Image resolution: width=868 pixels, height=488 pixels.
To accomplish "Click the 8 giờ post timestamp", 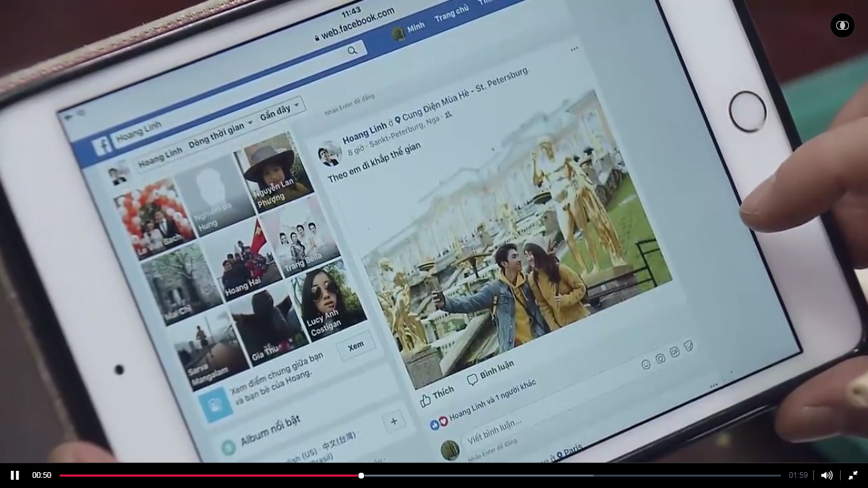I will click(355, 151).
